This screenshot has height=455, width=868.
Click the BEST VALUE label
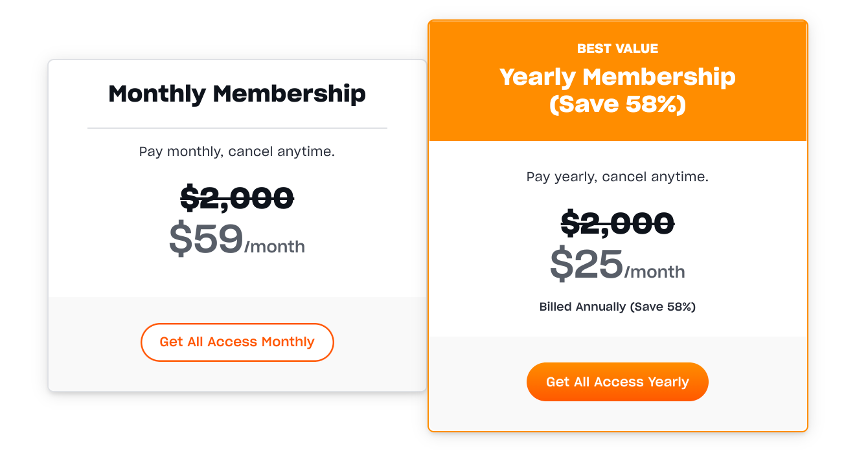point(617,49)
